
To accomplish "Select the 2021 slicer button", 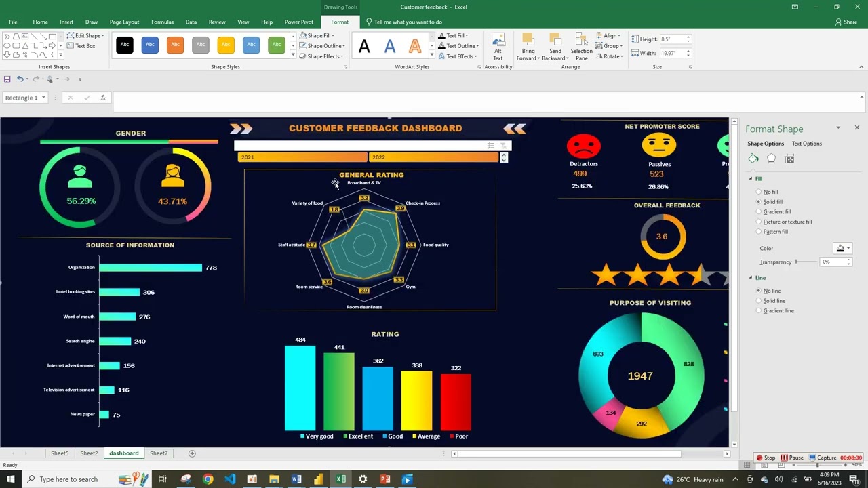I will click(302, 157).
